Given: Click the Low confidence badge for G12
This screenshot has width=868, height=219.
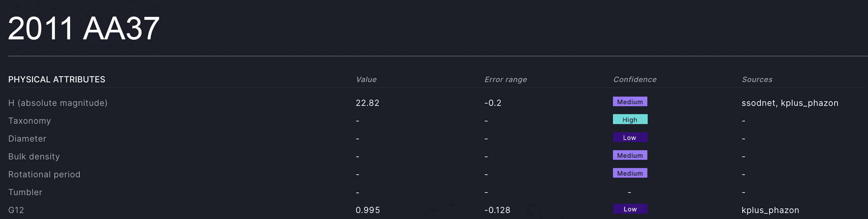Looking at the screenshot, I should (630, 209).
